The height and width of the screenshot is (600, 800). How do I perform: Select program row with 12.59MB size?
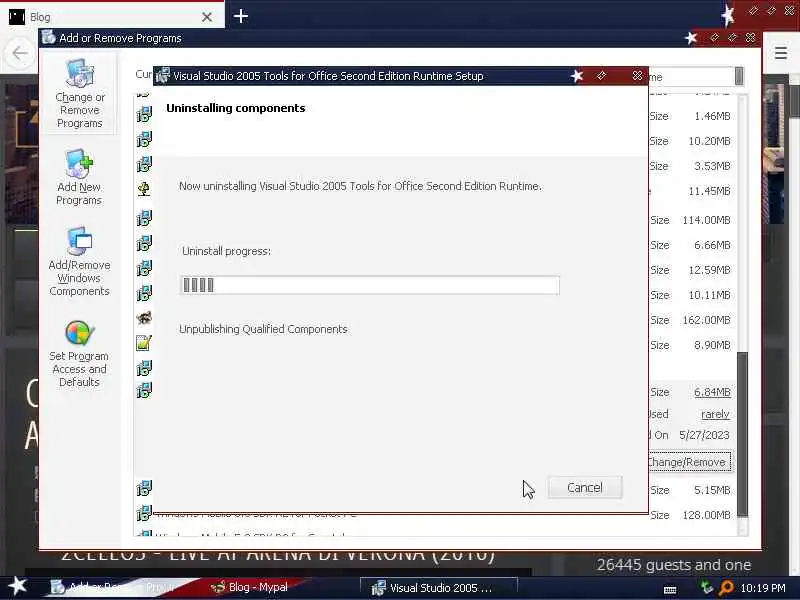coord(436,270)
